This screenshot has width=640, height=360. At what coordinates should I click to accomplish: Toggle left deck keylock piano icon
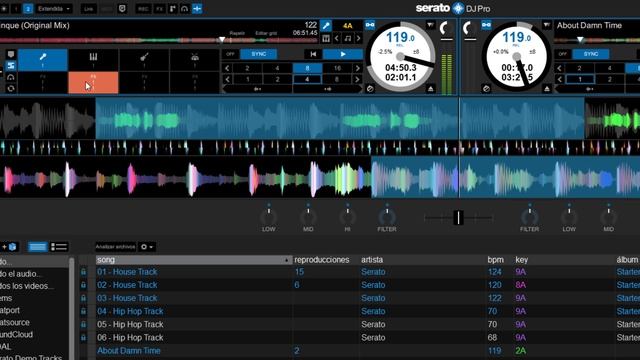326,38
